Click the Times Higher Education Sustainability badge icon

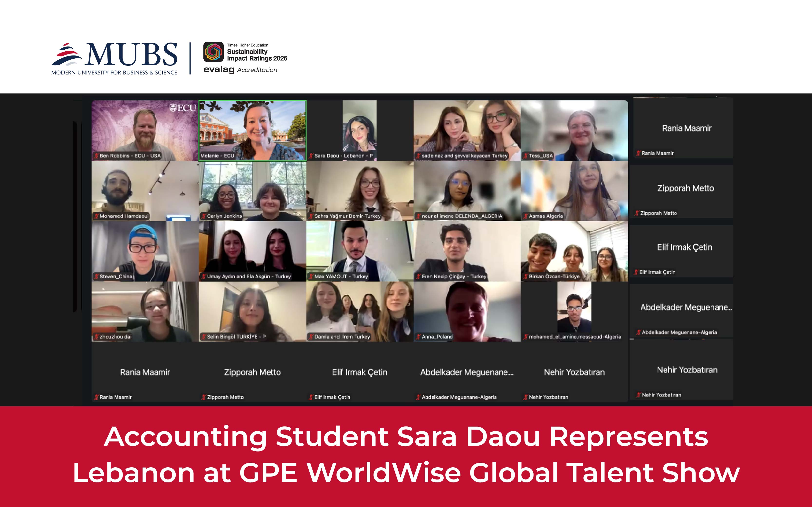[x=213, y=52]
